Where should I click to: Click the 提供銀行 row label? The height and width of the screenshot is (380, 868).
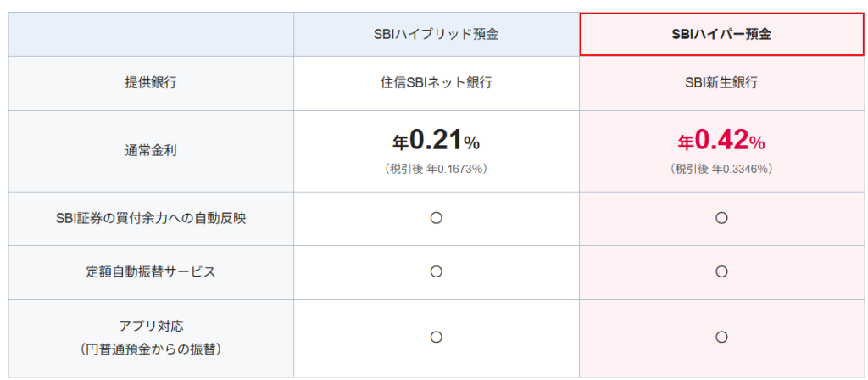(151, 83)
